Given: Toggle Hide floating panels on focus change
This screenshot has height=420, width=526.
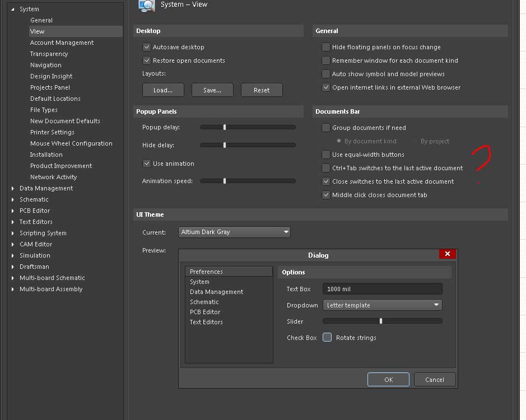Looking at the screenshot, I should pos(326,48).
